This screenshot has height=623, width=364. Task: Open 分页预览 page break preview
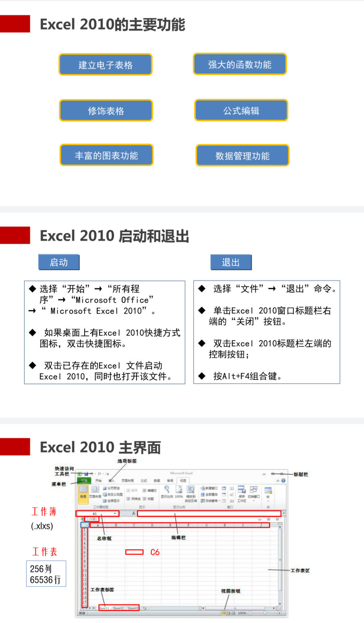(x=111, y=488)
